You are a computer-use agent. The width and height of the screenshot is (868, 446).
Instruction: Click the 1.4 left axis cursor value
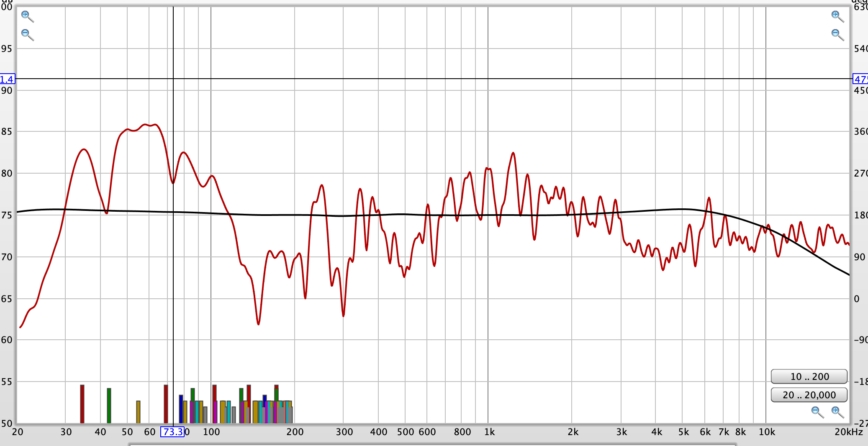click(x=7, y=79)
